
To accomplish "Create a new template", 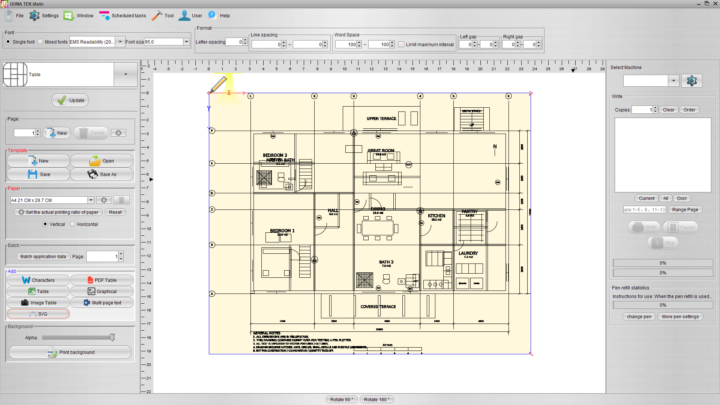I will [39, 161].
